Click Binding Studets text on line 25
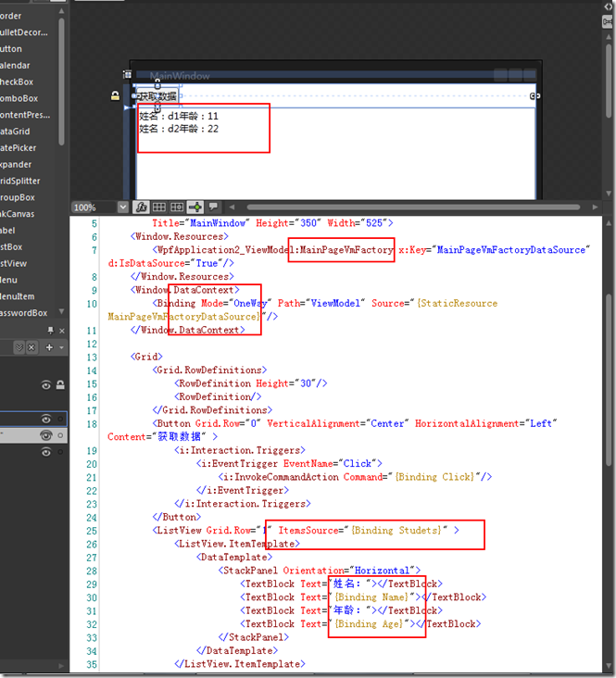The image size is (616, 678). click(x=396, y=530)
